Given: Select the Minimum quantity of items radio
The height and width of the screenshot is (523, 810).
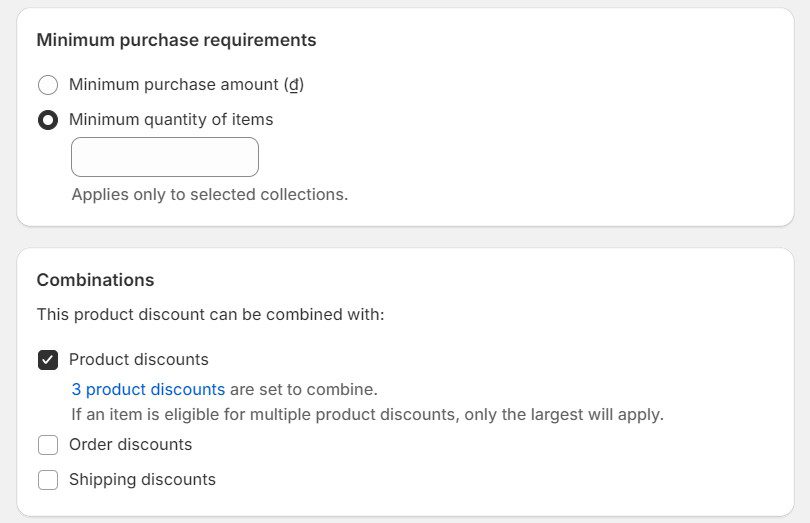Looking at the screenshot, I should click(47, 120).
